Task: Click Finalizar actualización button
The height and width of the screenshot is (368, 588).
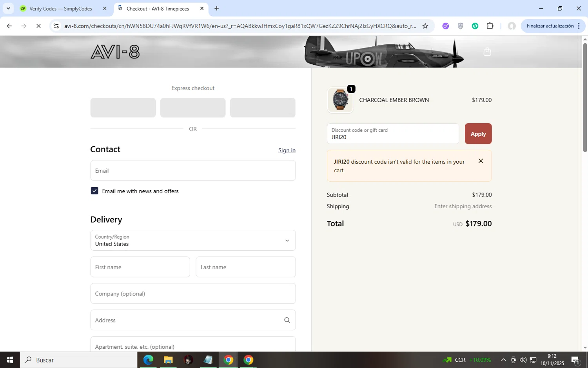Action: click(550, 26)
